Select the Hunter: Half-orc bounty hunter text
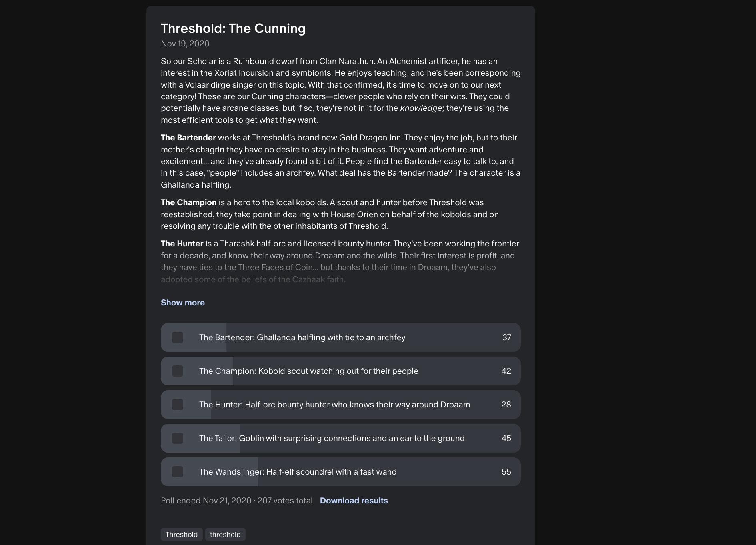 coord(334,405)
